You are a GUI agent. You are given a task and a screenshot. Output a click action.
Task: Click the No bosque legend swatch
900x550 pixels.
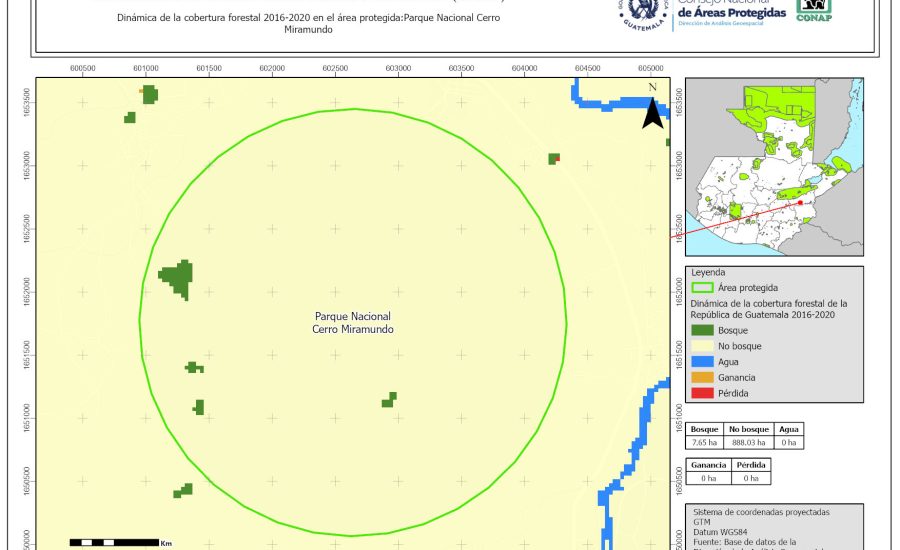point(704,346)
